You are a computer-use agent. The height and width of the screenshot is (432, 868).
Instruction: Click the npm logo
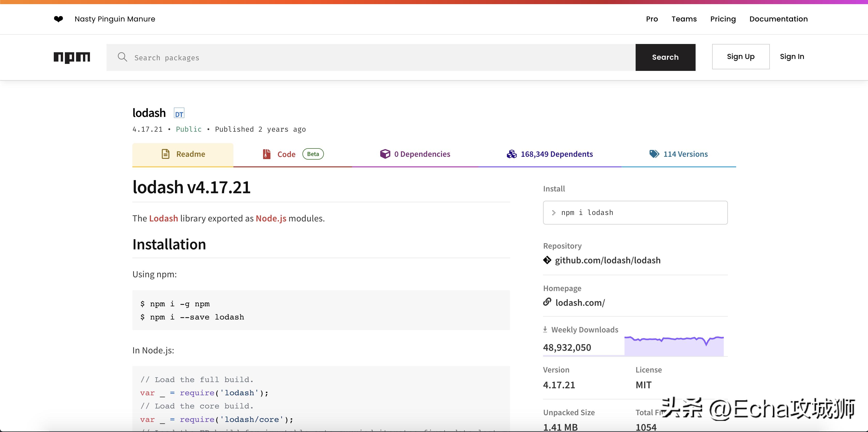[x=72, y=57]
